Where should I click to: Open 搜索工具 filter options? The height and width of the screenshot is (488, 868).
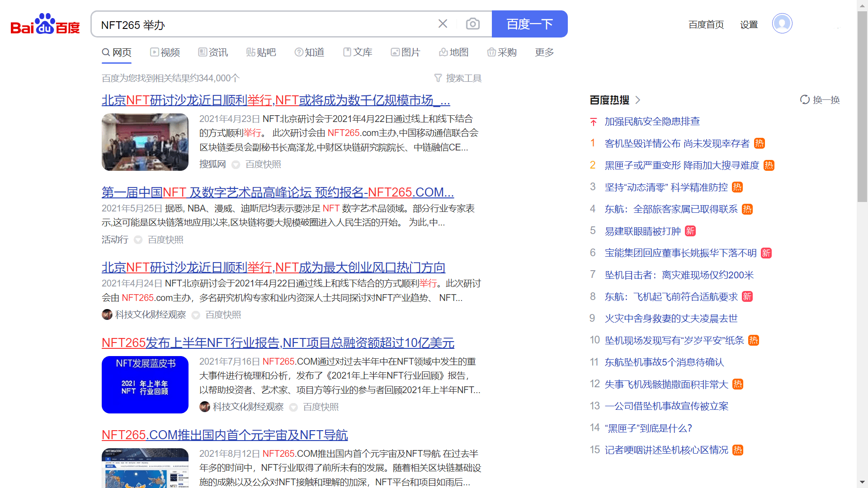pyautogui.click(x=458, y=78)
